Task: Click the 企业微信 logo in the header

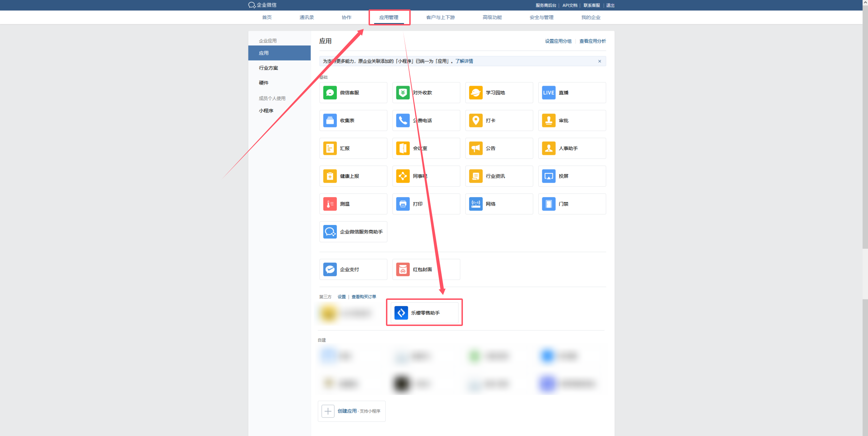Action: 262,5
